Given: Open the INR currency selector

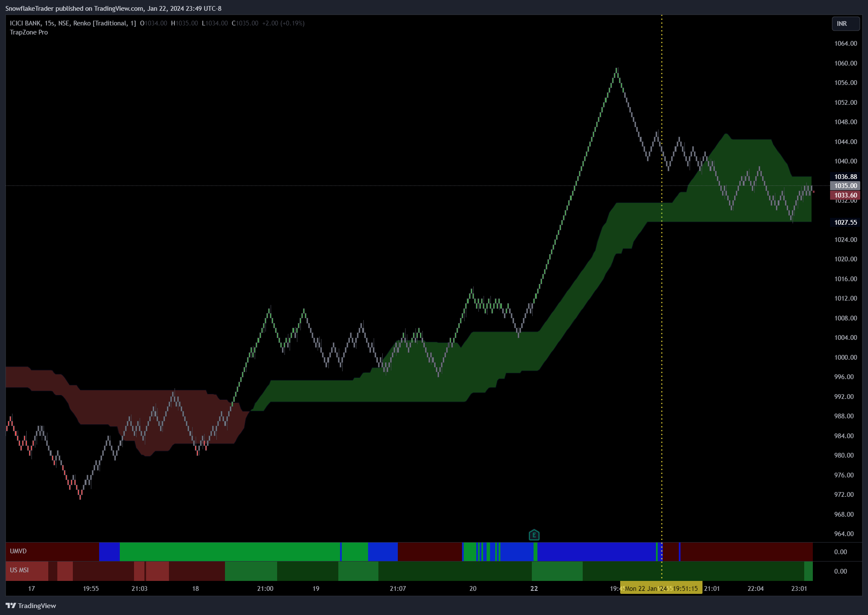Looking at the screenshot, I should coord(846,24).
